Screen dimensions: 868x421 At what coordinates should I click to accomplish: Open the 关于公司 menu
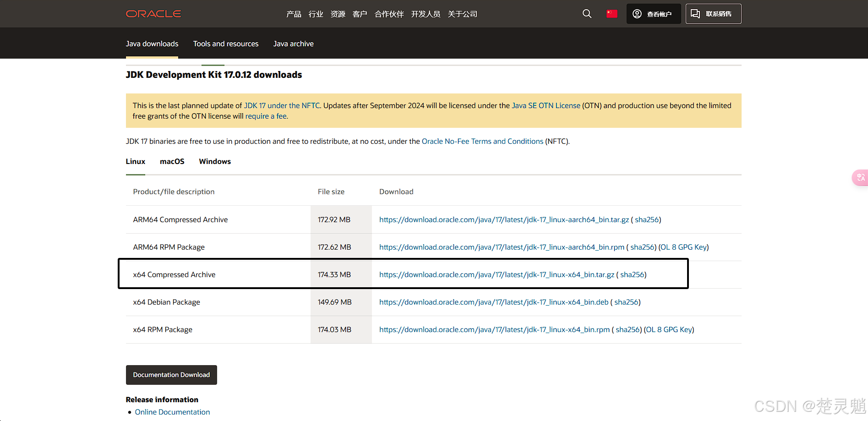pyautogui.click(x=462, y=14)
